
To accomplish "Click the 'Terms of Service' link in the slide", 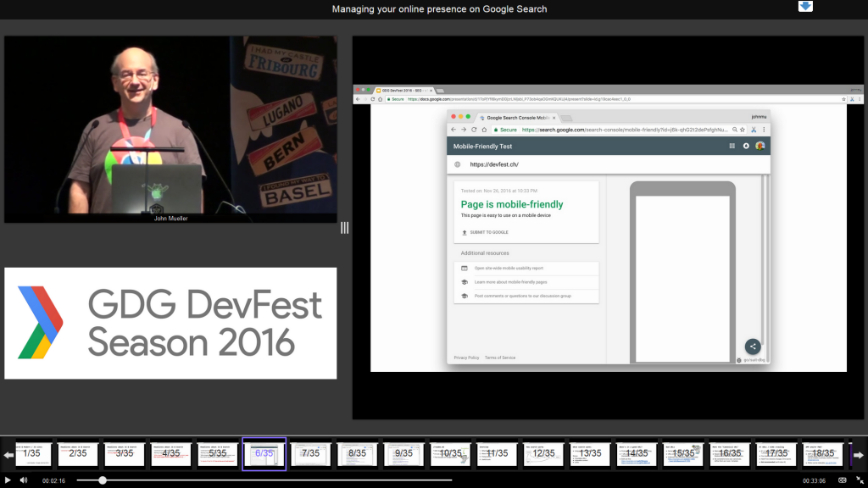I will pos(500,358).
